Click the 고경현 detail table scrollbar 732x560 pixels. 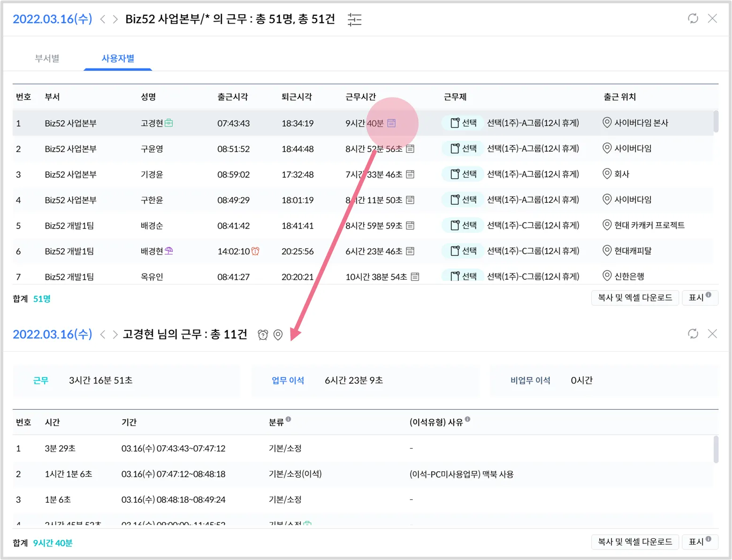tap(716, 449)
